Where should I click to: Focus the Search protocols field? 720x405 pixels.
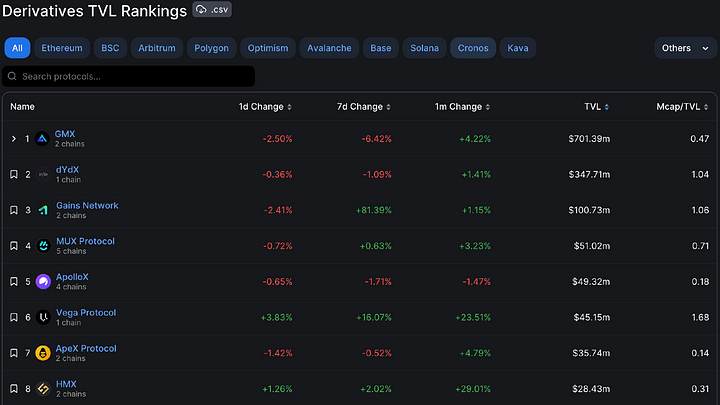(x=129, y=76)
